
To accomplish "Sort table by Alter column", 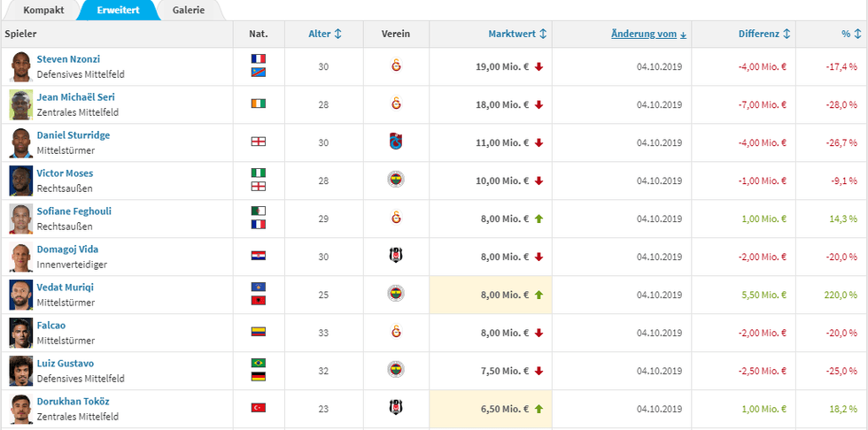I will 324,34.
